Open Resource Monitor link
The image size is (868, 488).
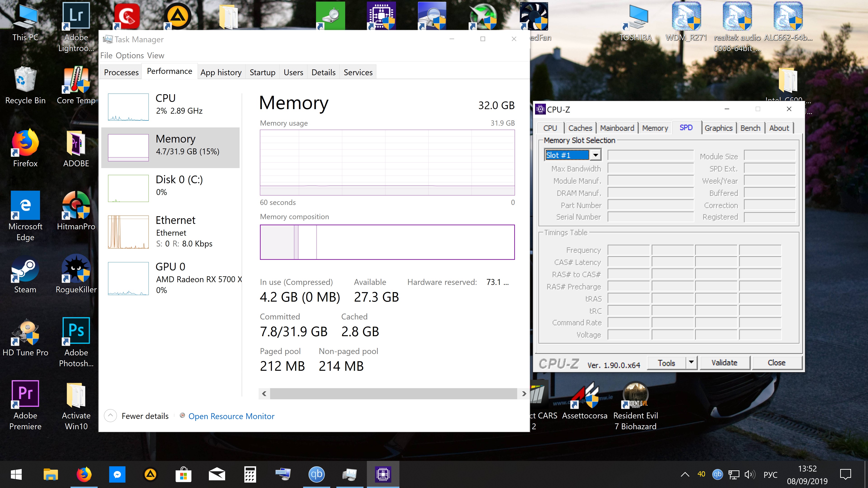[x=231, y=416]
